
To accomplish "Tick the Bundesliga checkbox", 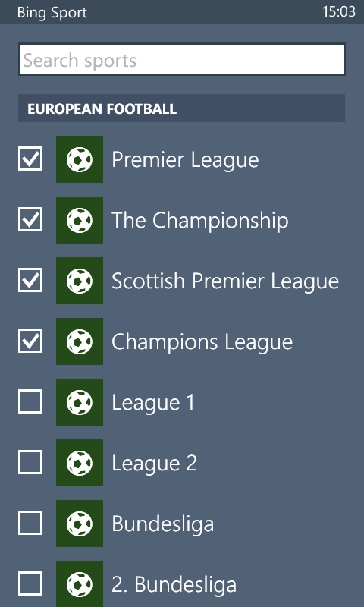I will pos(30,524).
